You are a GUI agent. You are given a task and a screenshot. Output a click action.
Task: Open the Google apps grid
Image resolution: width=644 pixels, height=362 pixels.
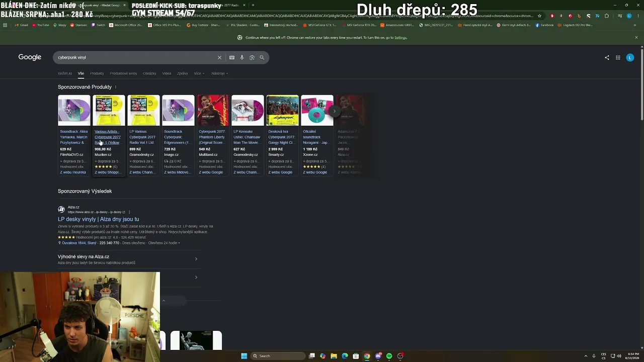(618, 57)
